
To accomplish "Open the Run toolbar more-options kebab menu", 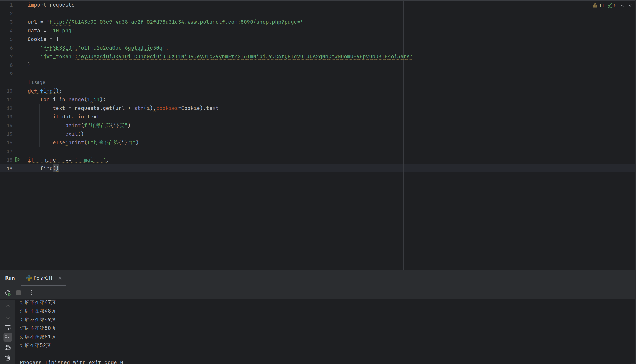I will (31, 293).
